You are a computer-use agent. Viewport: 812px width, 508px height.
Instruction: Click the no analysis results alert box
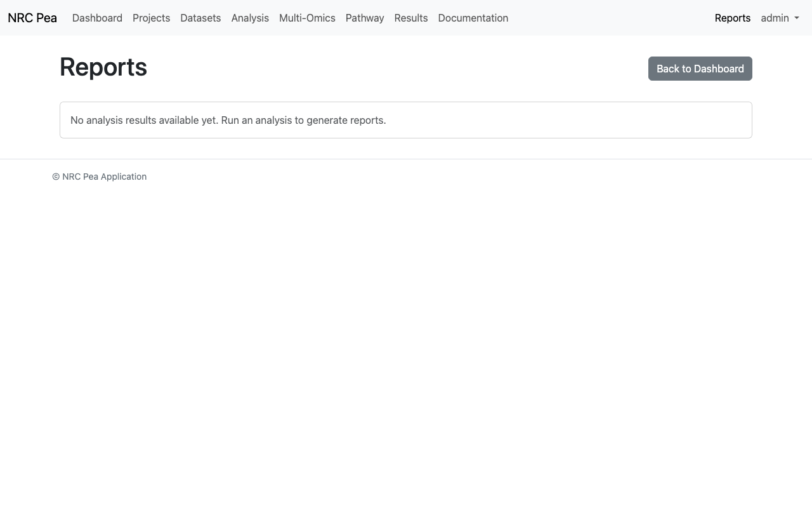coord(406,119)
